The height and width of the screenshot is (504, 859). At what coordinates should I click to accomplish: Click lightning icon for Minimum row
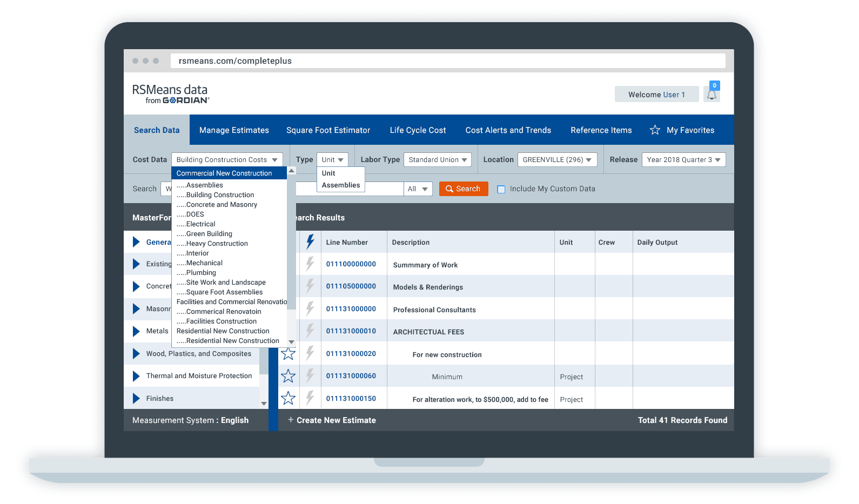[x=310, y=376]
